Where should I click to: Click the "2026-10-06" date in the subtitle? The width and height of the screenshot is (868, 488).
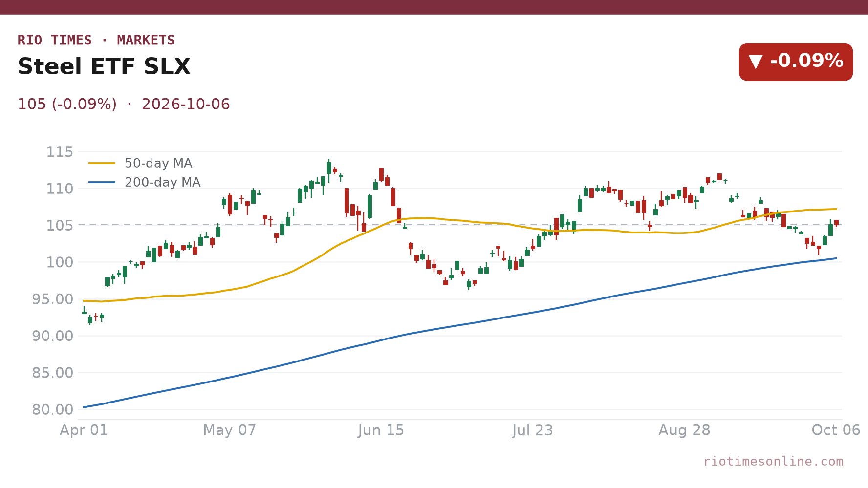tap(186, 104)
